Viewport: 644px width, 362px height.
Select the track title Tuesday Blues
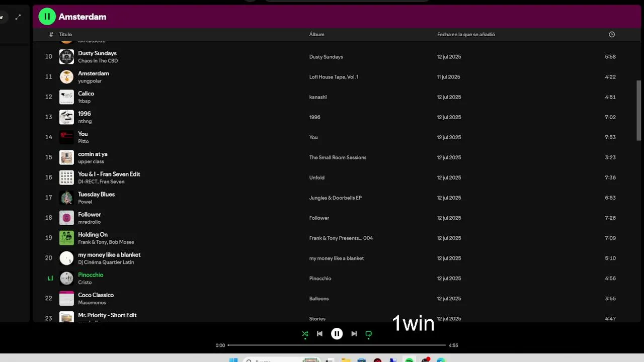point(96,194)
